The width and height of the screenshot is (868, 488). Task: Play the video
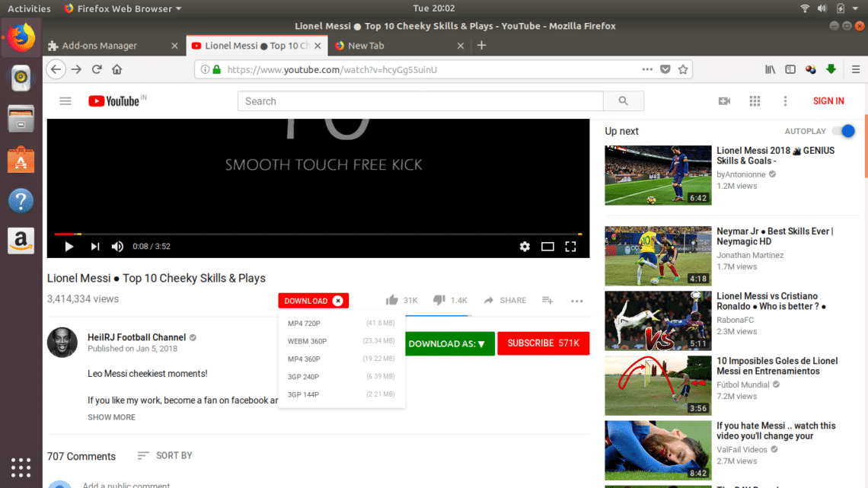pyautogui.click(x=69, y=247)
